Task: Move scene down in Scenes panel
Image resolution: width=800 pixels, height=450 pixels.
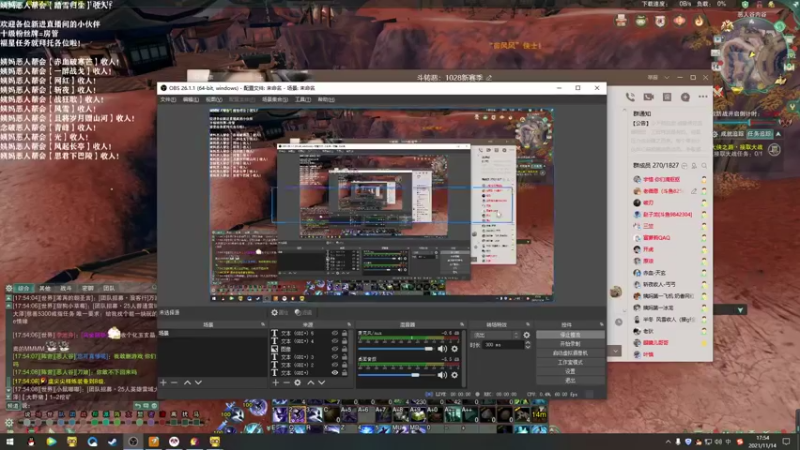Action: [x=198, y=383]
